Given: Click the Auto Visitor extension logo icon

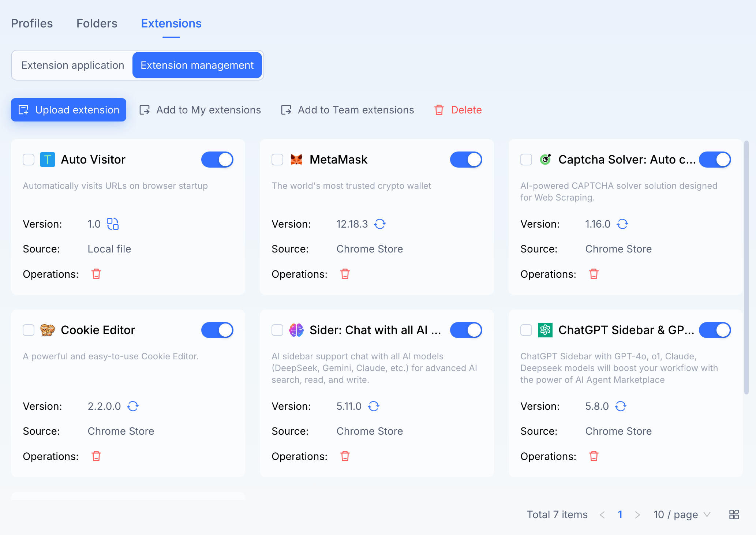Looking at the screenshot, I should (48, 160).
